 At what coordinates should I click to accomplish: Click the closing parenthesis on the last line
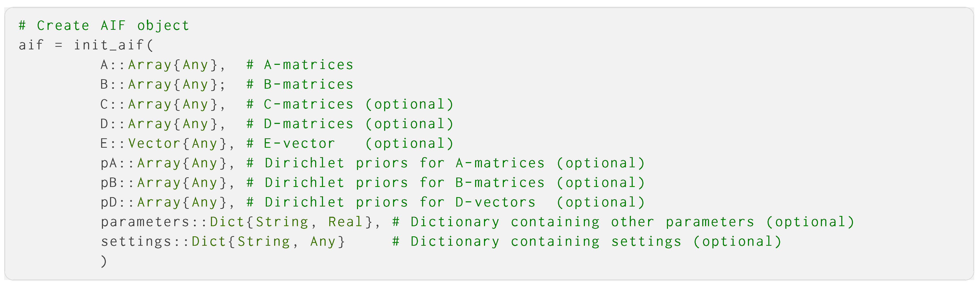pos(104,261)
